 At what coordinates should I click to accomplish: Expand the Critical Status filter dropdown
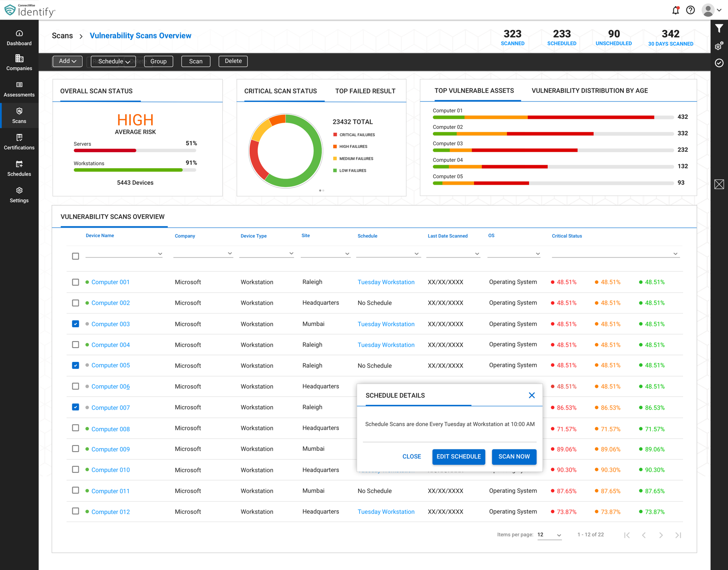tap(615, 253)
